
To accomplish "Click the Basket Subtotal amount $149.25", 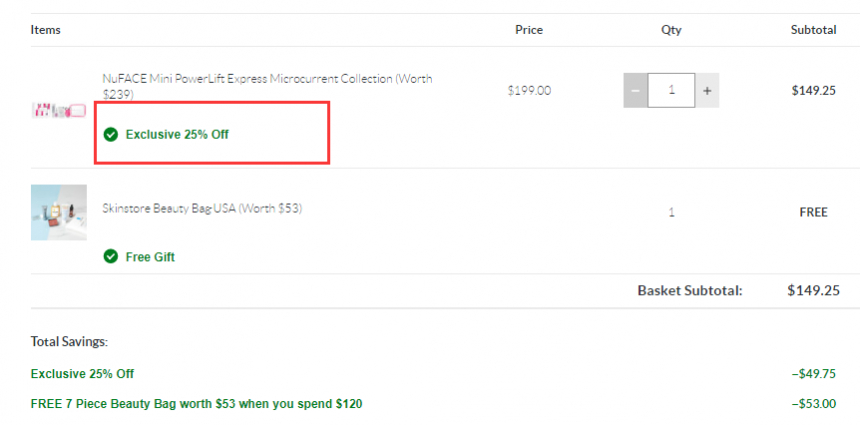I will 813,291.
